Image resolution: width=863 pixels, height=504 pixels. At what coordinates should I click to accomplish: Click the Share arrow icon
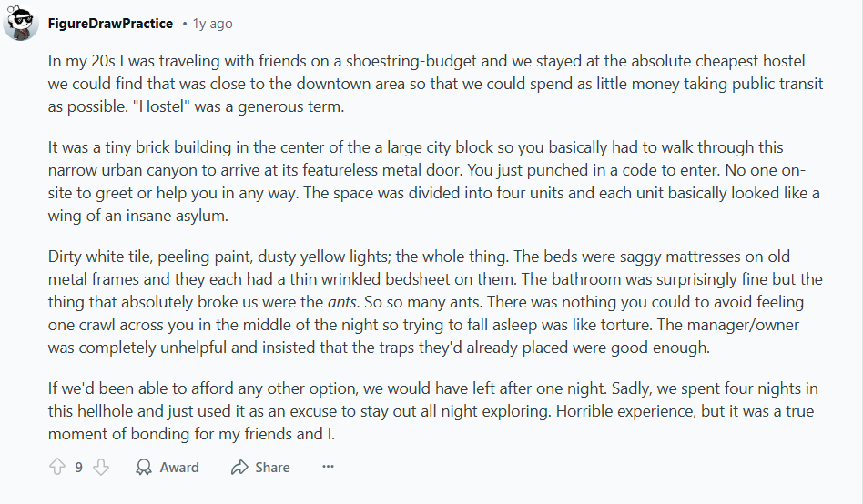[x=240, y=467]
